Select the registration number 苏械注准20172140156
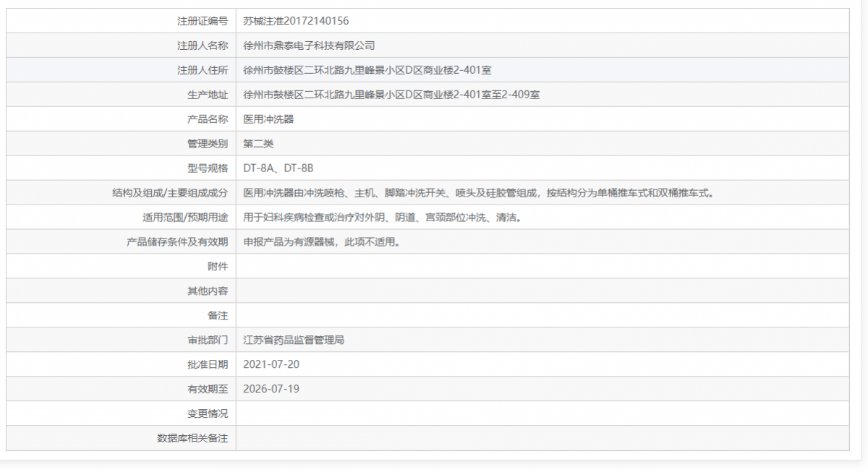This screenshot has height=472, width=868. pos(297,21)
